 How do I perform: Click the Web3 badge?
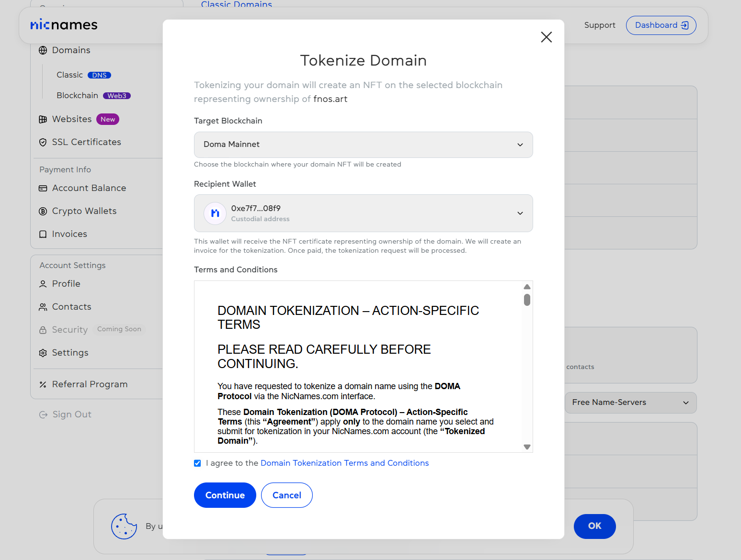(117, 96)
